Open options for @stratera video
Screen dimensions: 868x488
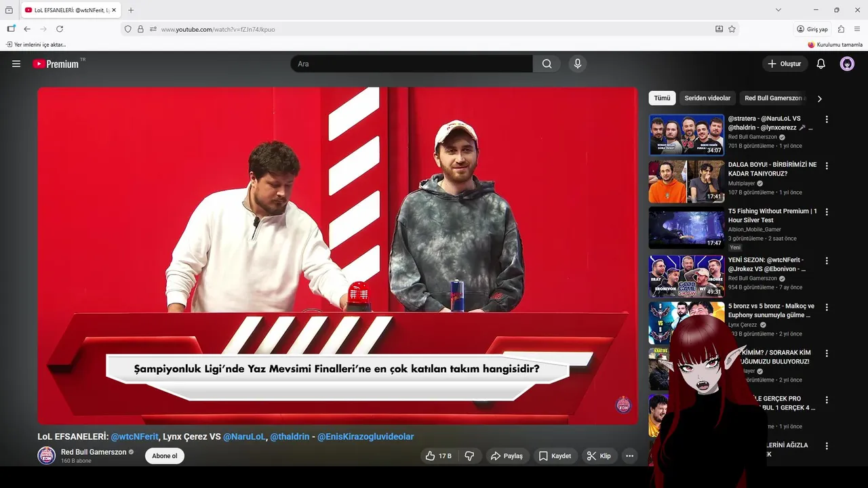827,119
